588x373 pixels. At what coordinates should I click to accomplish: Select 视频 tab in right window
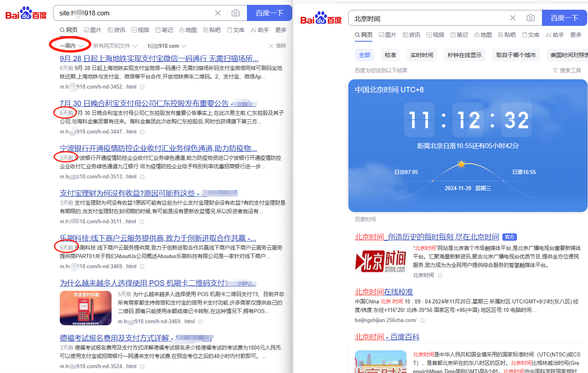pyautogui.click(x=435, y=35)
